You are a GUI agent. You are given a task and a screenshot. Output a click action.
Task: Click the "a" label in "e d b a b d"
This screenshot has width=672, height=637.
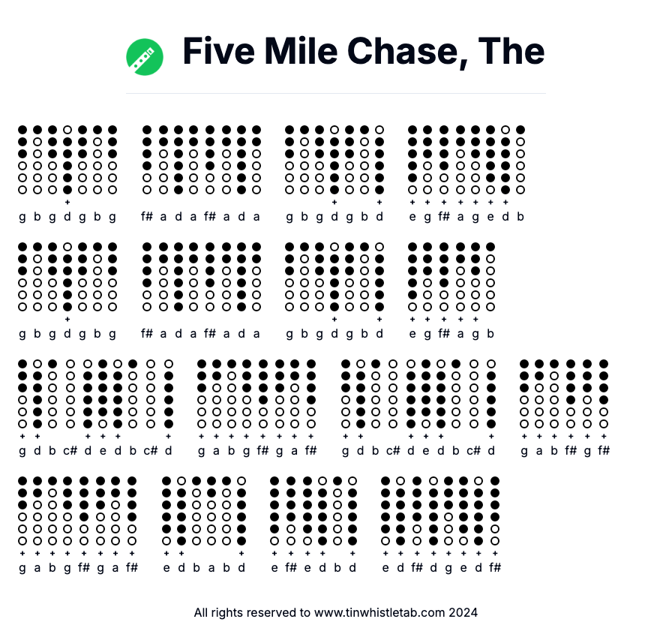(x=211, y=567)
